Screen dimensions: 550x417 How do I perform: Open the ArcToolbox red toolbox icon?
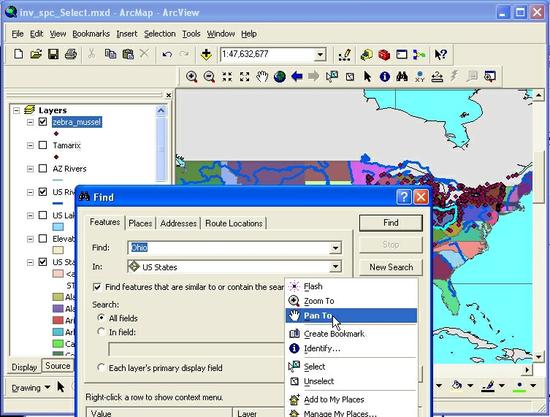pos(384,55)
